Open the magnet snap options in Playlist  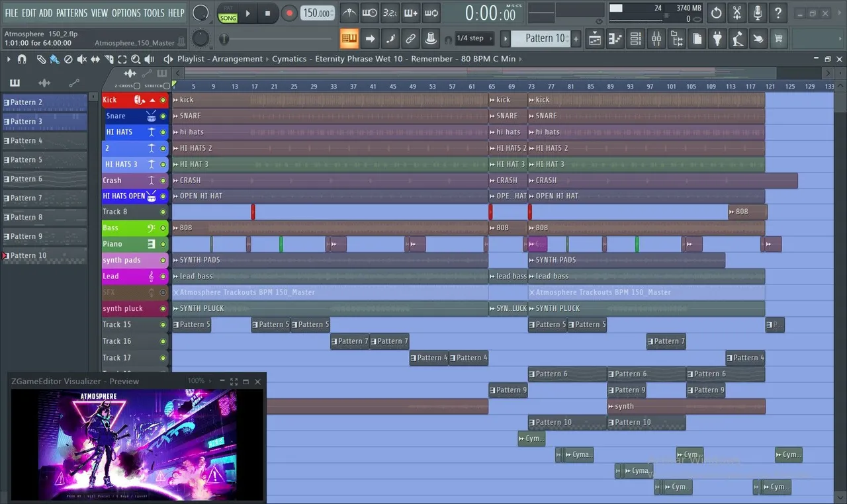point(22,59)
